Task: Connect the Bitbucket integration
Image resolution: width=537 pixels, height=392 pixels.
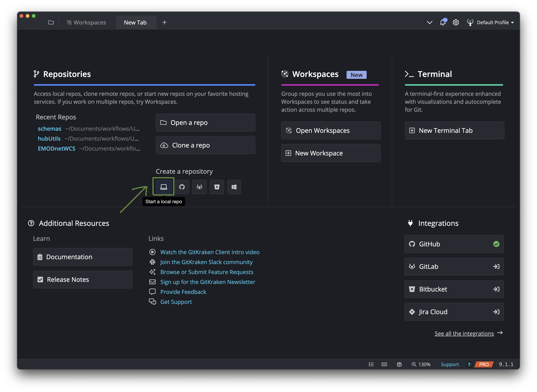Action: [454, 289]
